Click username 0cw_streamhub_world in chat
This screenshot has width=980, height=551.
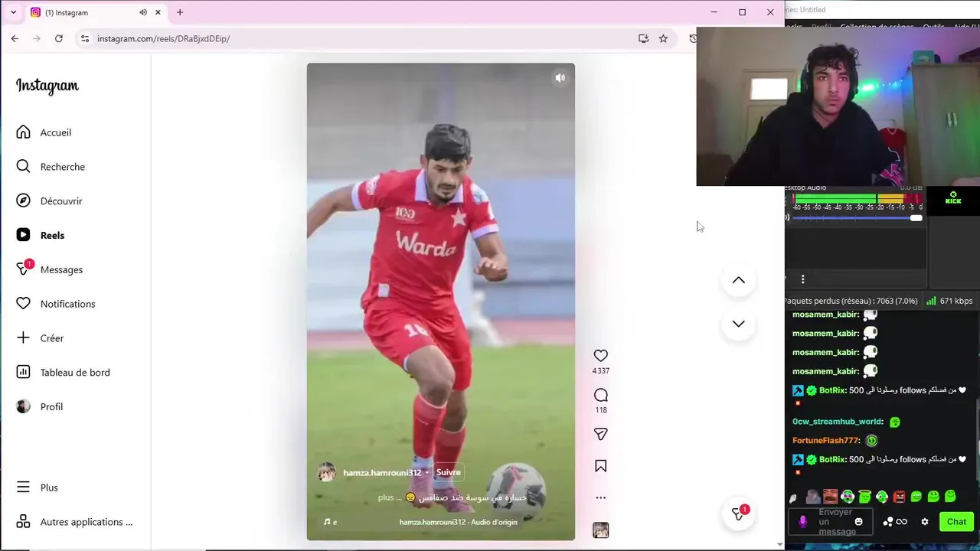click(x=838, y=422)
